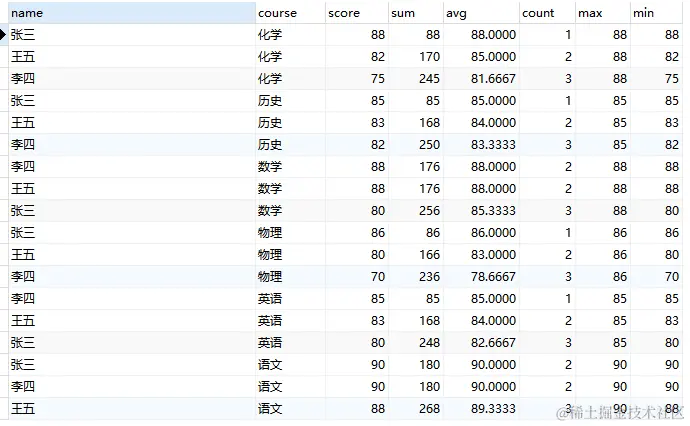Sort by the name column header
This screenshot has height=426, width=690.
pos(132,13)
